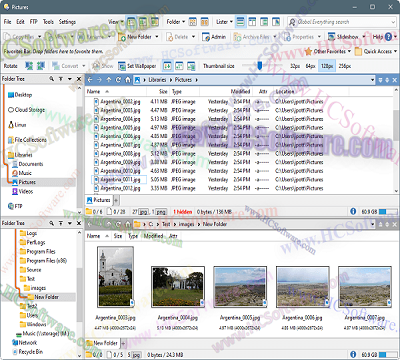Click home icon in Pictures path bar
The width and height of the screenshot is (400, 360).
(x=128, y=80)
